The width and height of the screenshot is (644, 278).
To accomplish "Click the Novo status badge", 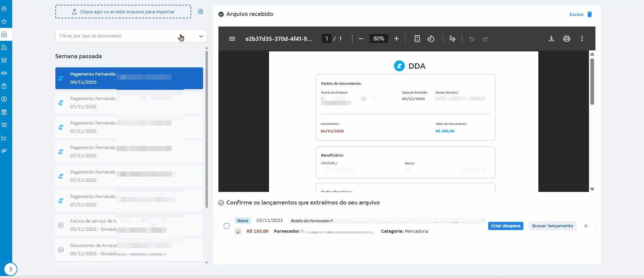I will tap(243, 221).
